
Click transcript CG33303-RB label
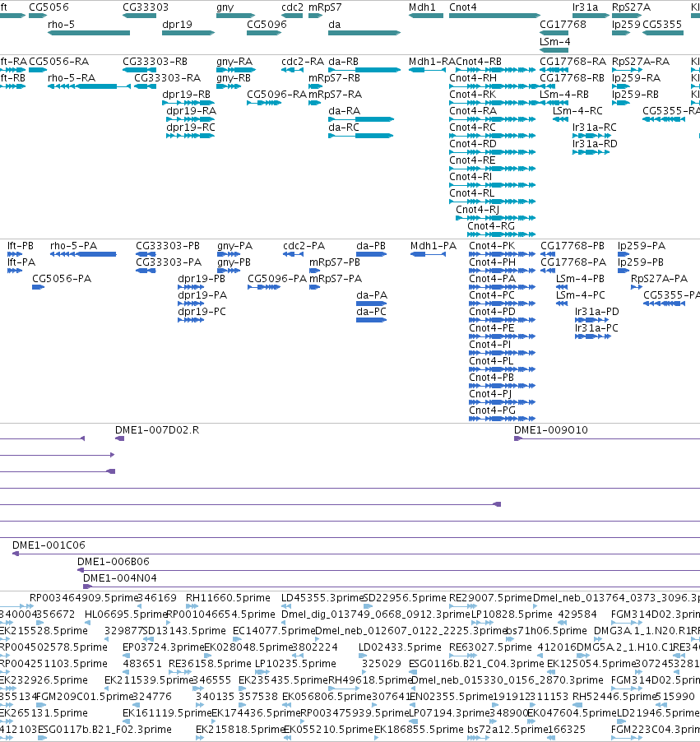(155, 62)
